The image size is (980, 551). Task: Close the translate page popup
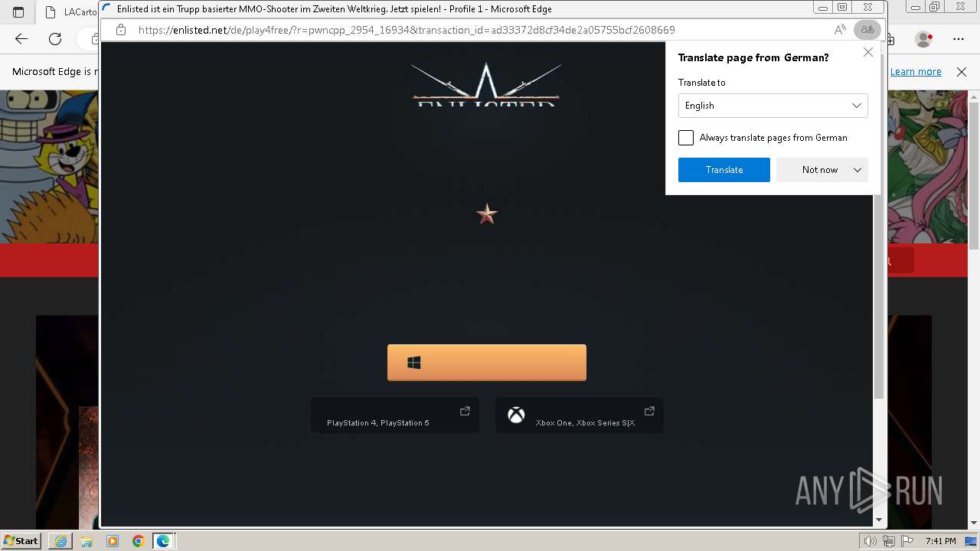867,52
